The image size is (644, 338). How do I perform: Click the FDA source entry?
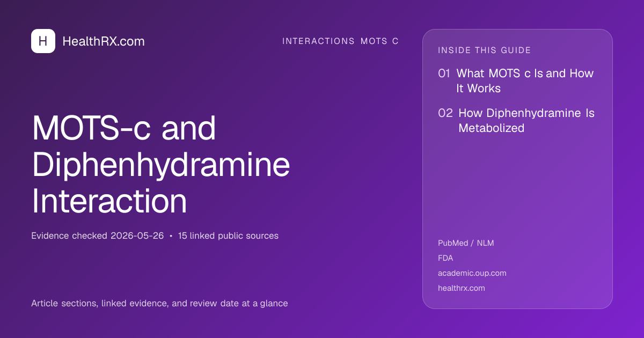click(x=445, y=258)
